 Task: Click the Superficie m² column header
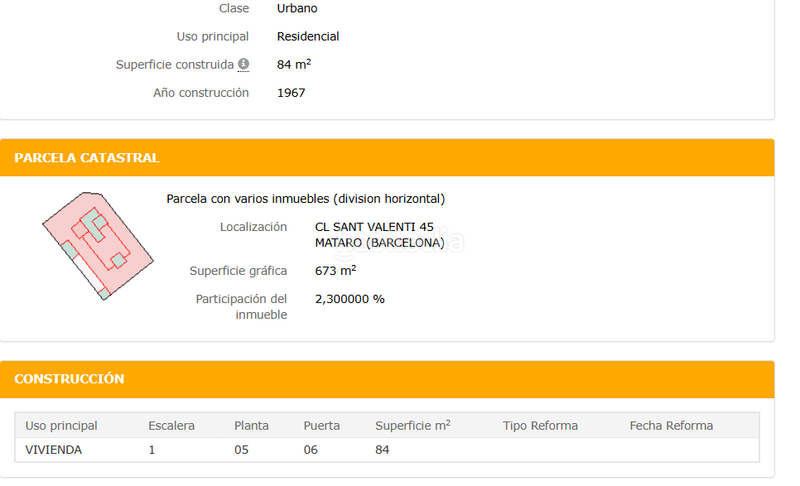coord(412,425)
